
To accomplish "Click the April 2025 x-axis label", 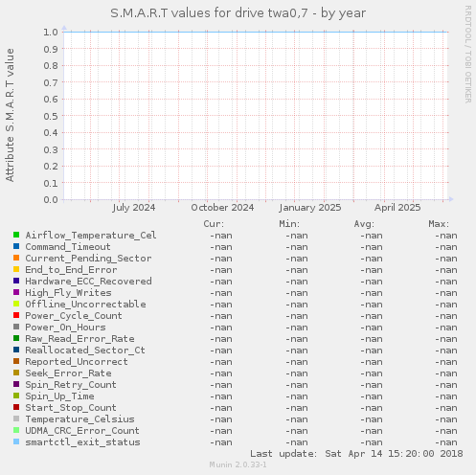I will pos(397,208).
